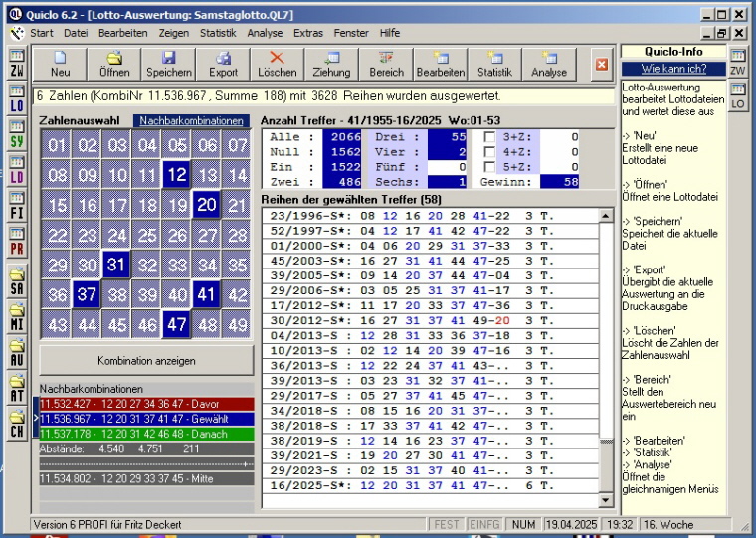Open the Ziehung toolbar item

point(331,64)
